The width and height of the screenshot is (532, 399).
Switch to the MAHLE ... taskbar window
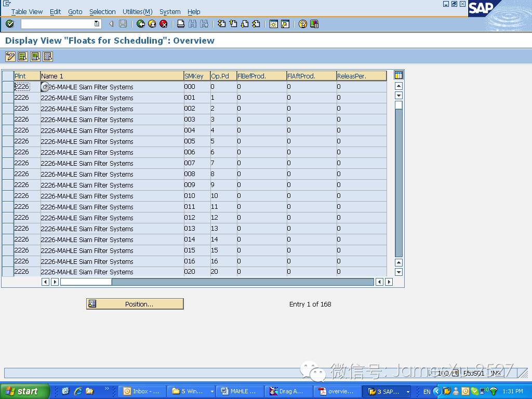tap(240, 392)
